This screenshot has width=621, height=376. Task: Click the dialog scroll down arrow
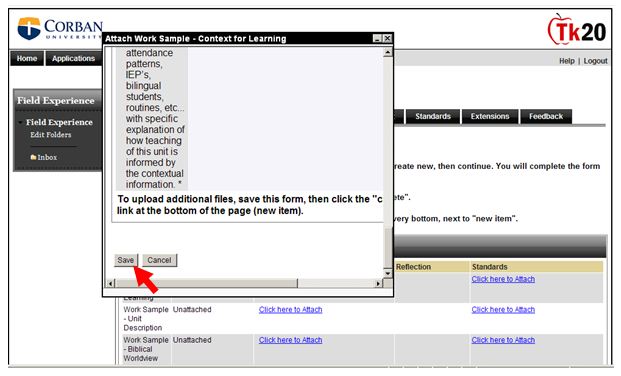tap(388, 273)
